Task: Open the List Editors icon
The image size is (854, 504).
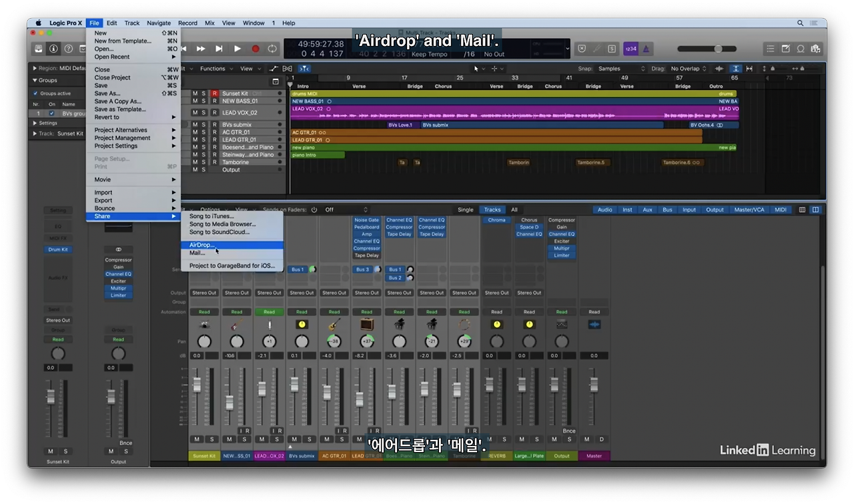Action: 771,49
